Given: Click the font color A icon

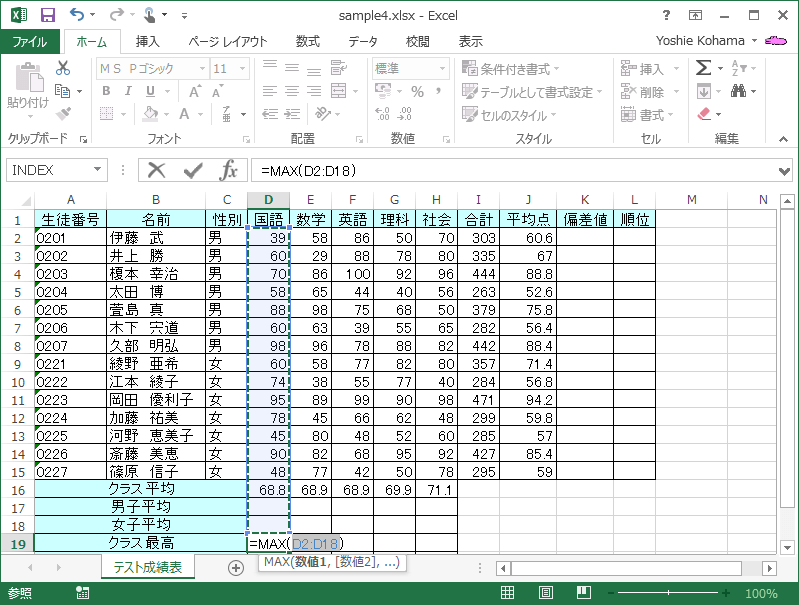Looking at the screenshot, I should (184, 114).
